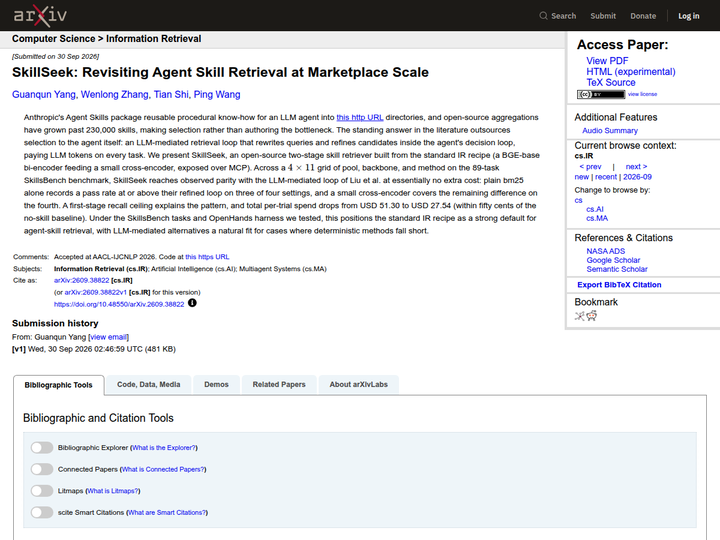The image size is (720, 540).
Task: Open the new listings link
Action: click(x=581, y=177)
